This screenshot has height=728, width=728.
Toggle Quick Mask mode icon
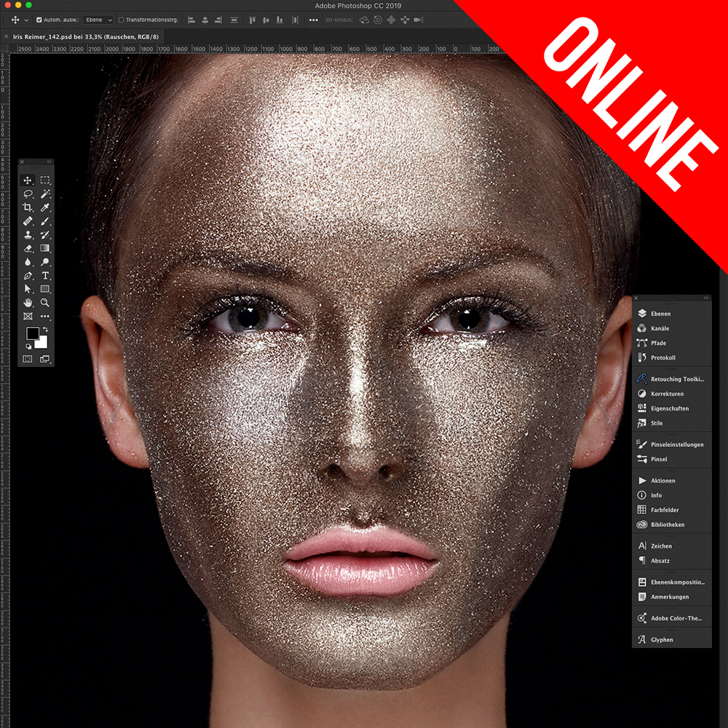pyautogui.click(x=28, y=359)
